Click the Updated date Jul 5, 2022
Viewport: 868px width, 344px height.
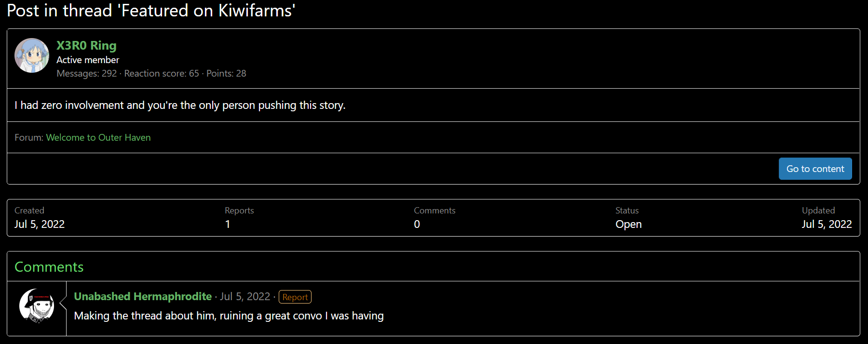[x=827, y=224]
